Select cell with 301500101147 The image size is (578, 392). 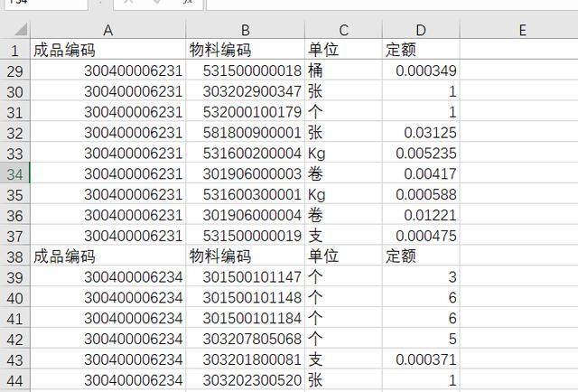(x=246, y=277)
